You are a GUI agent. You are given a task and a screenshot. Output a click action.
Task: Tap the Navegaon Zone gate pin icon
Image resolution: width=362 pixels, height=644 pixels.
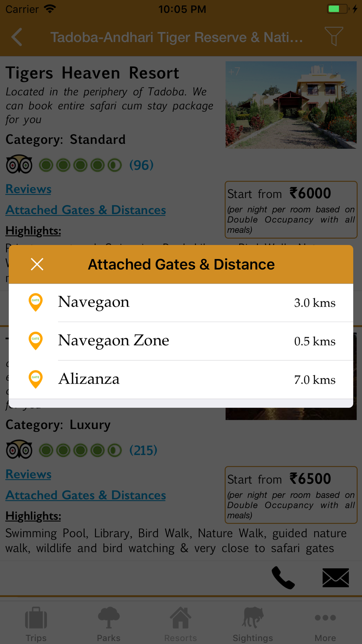pyautogui.click(x=35, y=341)
